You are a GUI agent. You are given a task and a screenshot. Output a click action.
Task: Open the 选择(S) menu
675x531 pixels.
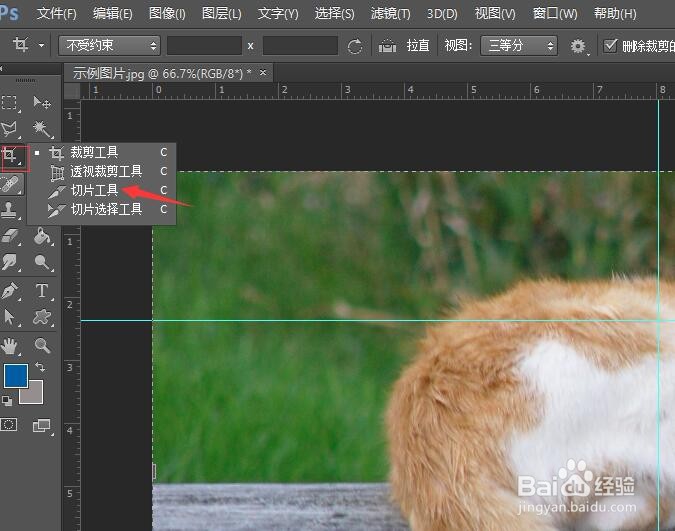334,14
